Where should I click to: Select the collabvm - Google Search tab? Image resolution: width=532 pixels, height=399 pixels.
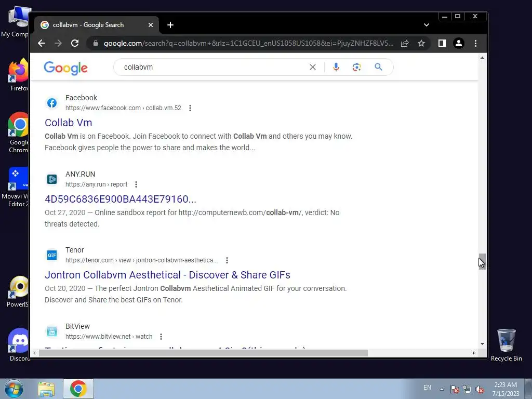(x=96, y=25)
